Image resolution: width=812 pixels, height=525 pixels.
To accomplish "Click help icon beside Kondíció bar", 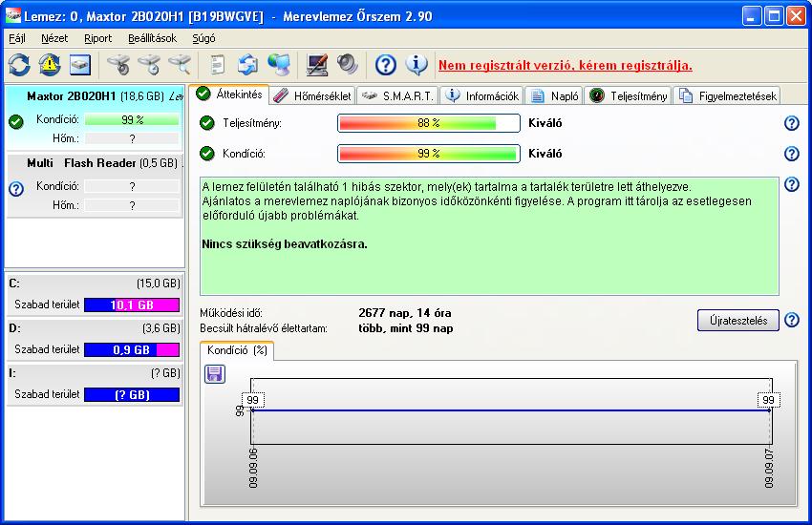I will point(792,154).
